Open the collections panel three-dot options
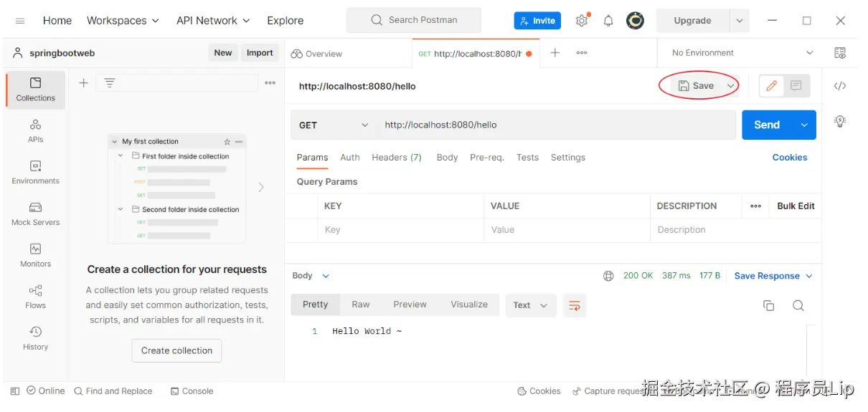The image size is (868, 412). click(270, 83)
